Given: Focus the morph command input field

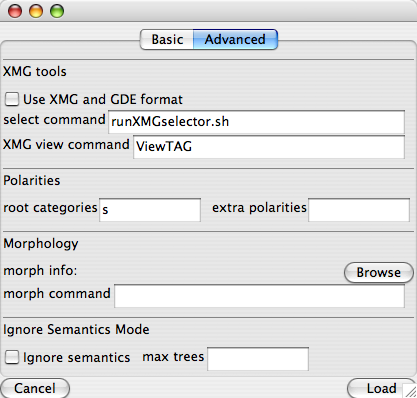Looking at the screenshot, I should pyautogui.click(x=259, y=296).
